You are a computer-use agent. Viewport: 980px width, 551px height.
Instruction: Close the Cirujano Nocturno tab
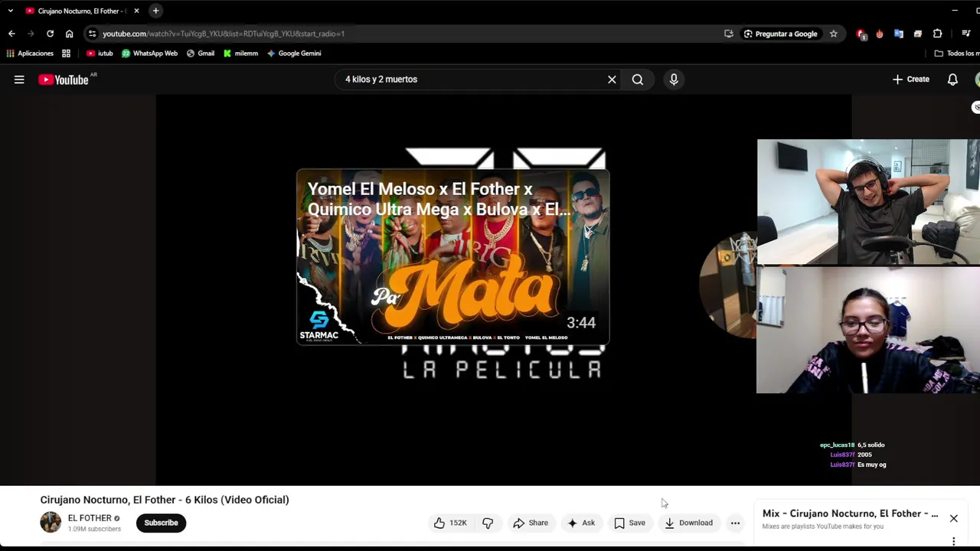pyautogui.click(x=136, y=11)
